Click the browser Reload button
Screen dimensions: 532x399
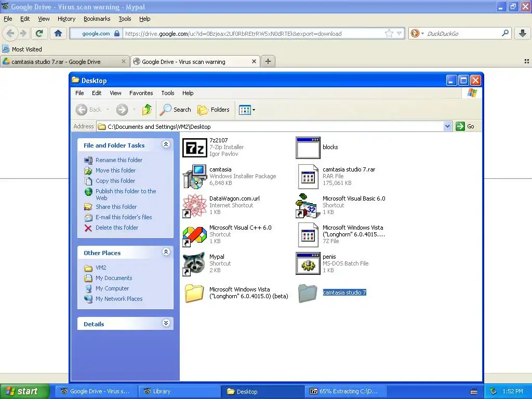(x=39, y=33)
